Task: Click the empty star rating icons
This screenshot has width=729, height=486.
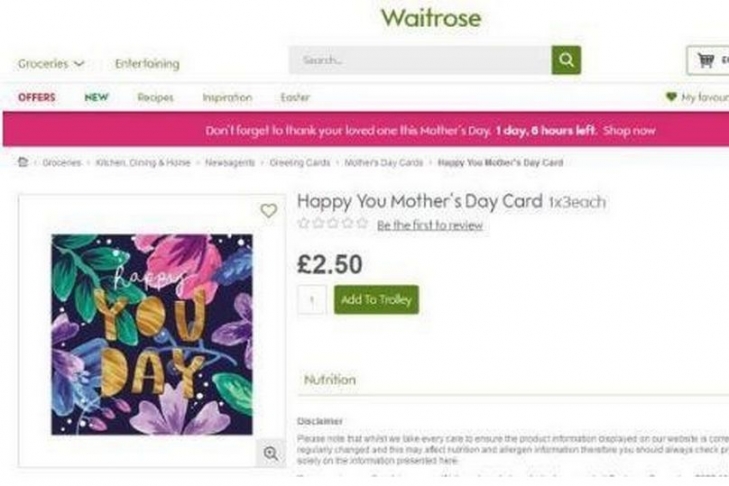Action: [332, 225]
